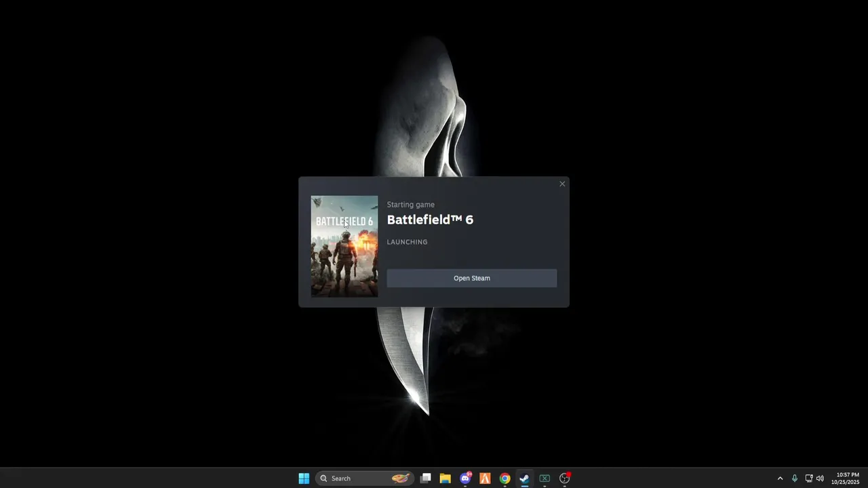This screenshot has width=868, height=488.
Task: Open Task View from the taskbar
Action: click(x=426, y=479)
